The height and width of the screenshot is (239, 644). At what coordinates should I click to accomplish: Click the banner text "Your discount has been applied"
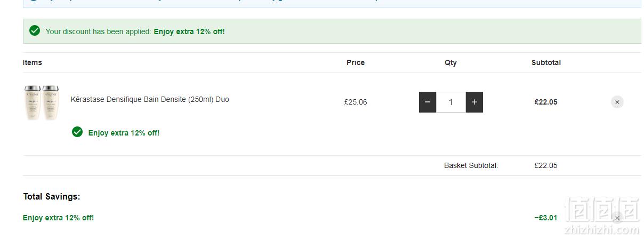pos(99,31)
